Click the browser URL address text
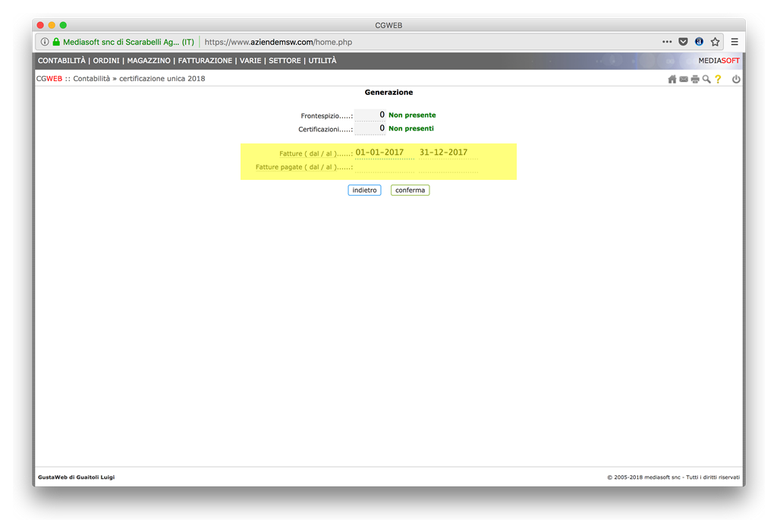The height and width of the screenshot is (532, 777). tap(278, 42)
